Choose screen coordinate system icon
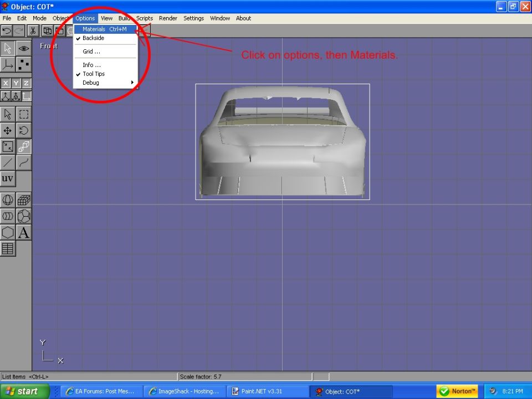The image size is (532, 399). [27, 96]
